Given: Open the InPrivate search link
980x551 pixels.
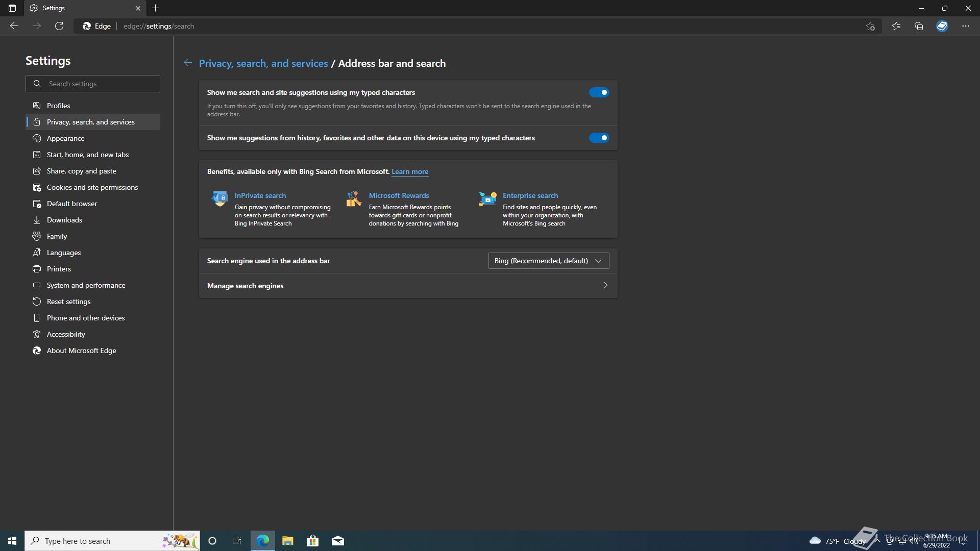Looking at the screenshot, I should pyautogui.click(x=260, y=195).
